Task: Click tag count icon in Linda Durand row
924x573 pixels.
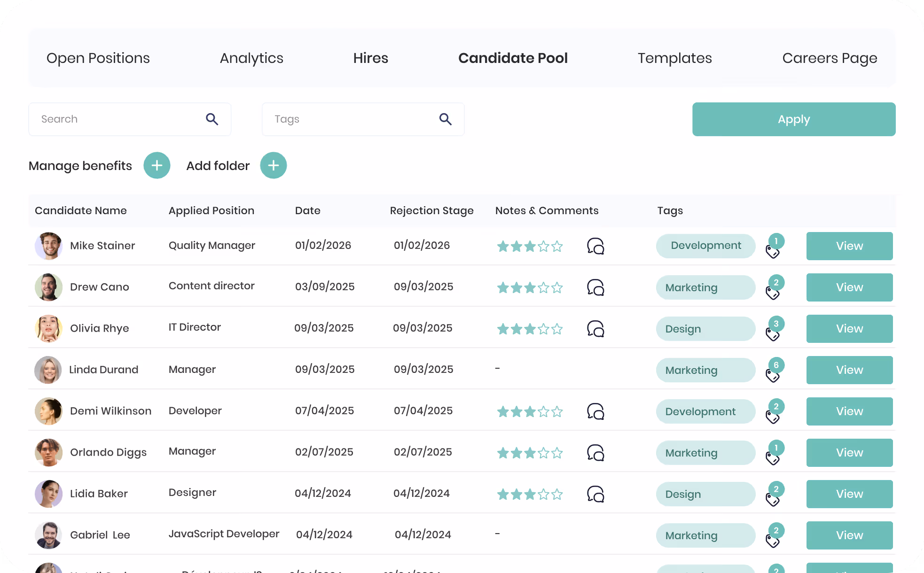Action: click(775, 370)
